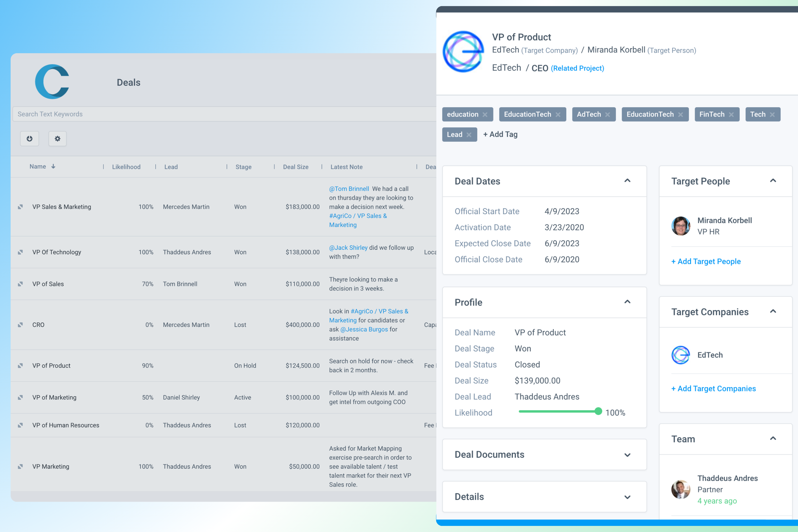Click the + Add Tag button
798x532 pixels.
(x=500, y=134)
